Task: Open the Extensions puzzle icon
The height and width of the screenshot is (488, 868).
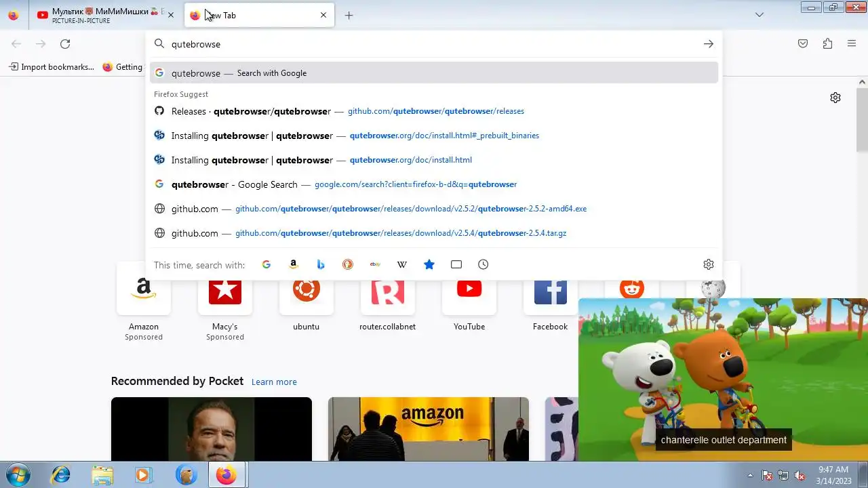Action: point(827,44)
